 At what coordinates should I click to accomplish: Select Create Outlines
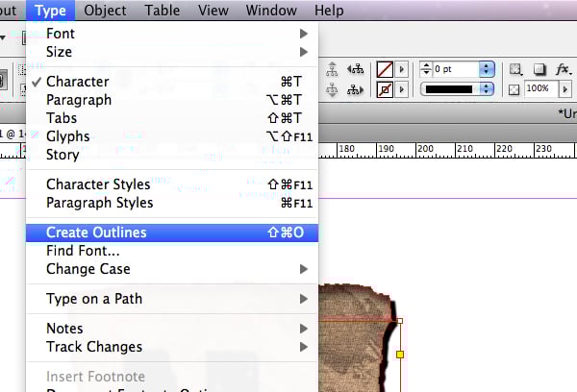click(x=172, y=233)
